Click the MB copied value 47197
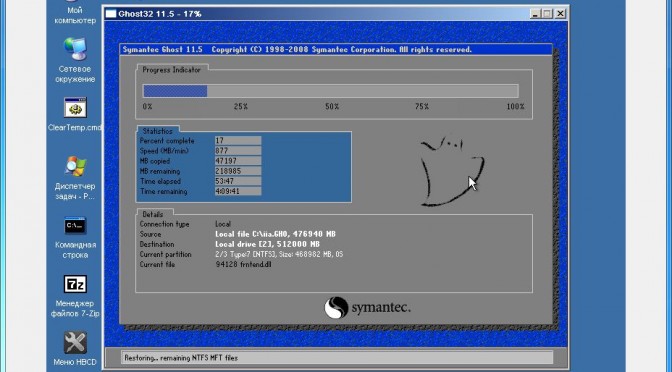The image size is (672, 372). 238,161
